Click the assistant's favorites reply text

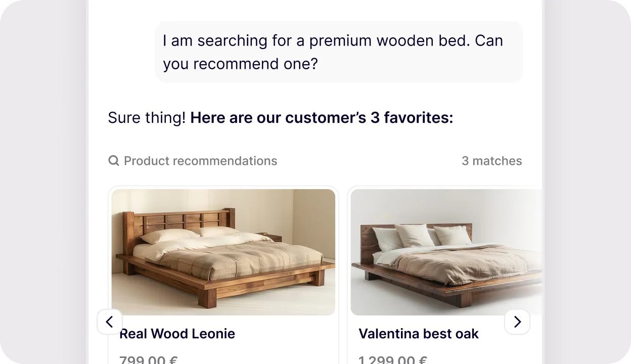tap(280, 117)
